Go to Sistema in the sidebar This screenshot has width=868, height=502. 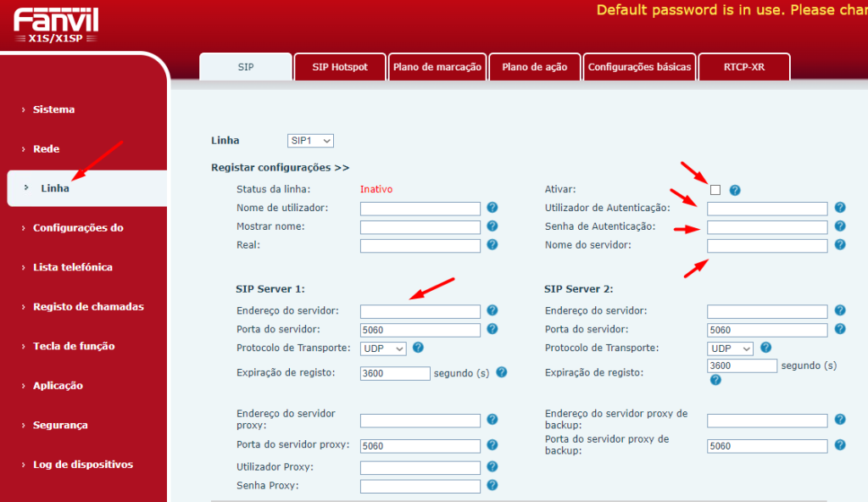(53, 109)
